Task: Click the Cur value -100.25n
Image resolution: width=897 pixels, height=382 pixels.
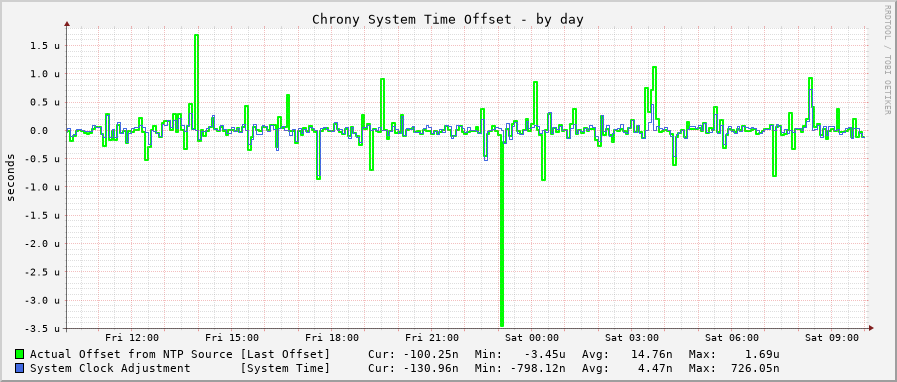Action: [x=430, y=354]
